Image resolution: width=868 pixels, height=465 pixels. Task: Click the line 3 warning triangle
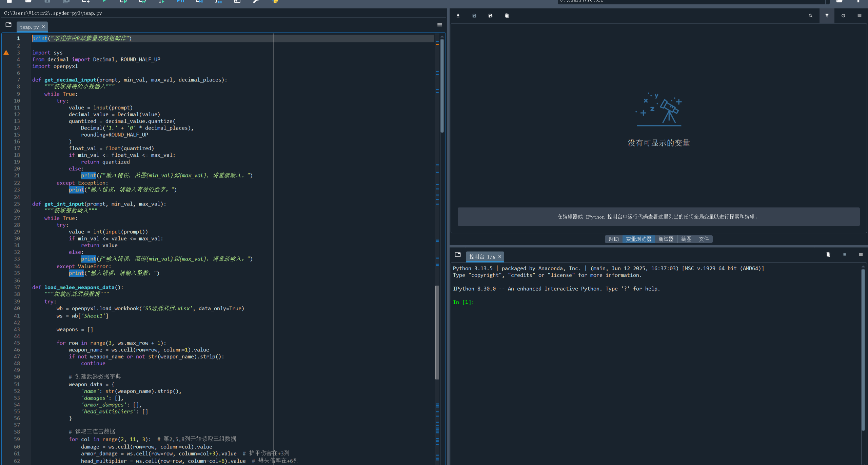point(6,53)
